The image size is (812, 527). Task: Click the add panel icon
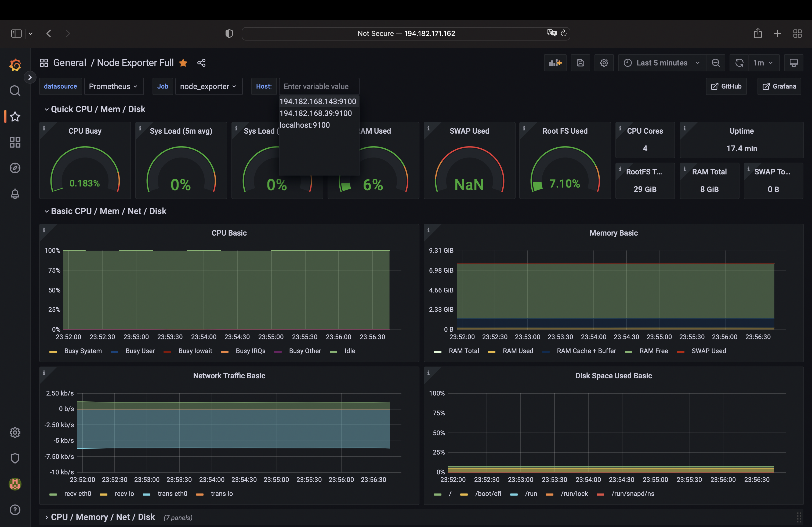pyautogui.click(x=555, y=63)
